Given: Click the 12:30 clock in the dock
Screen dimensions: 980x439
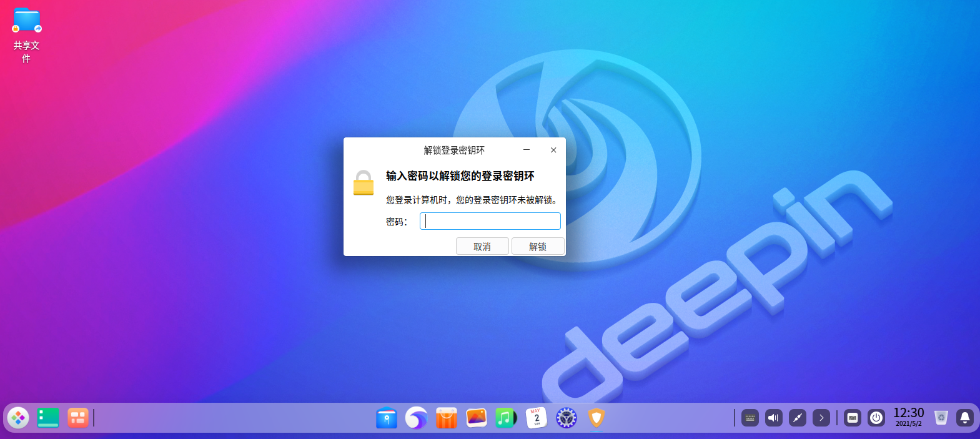Looking at the screenshot, I should tap(909, 417).
